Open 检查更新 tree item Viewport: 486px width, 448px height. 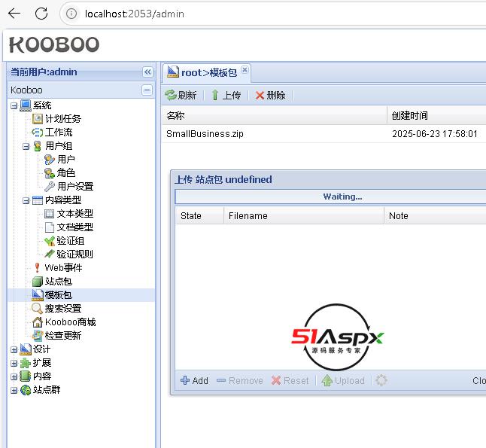(x=63, y=336)
